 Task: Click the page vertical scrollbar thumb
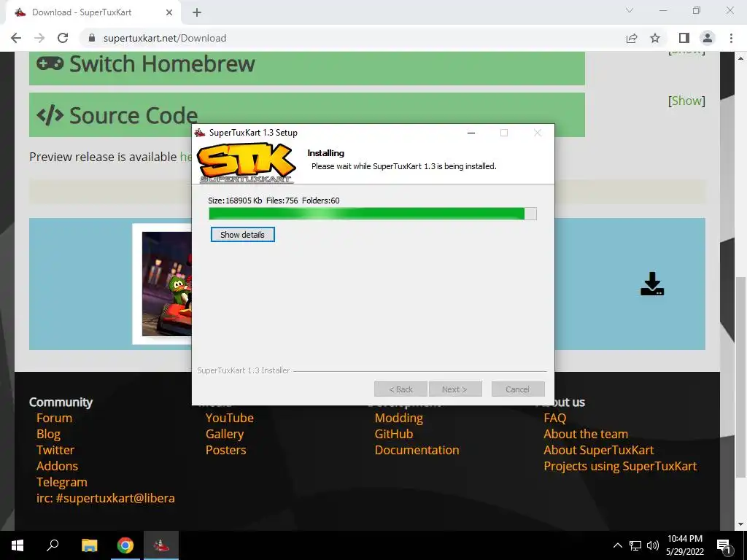(x=740, y=376)
